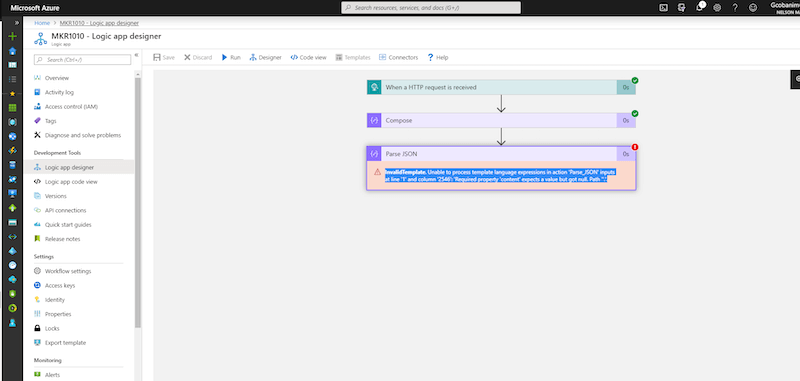Click the Feedback smiley icon

pos(753,8)
